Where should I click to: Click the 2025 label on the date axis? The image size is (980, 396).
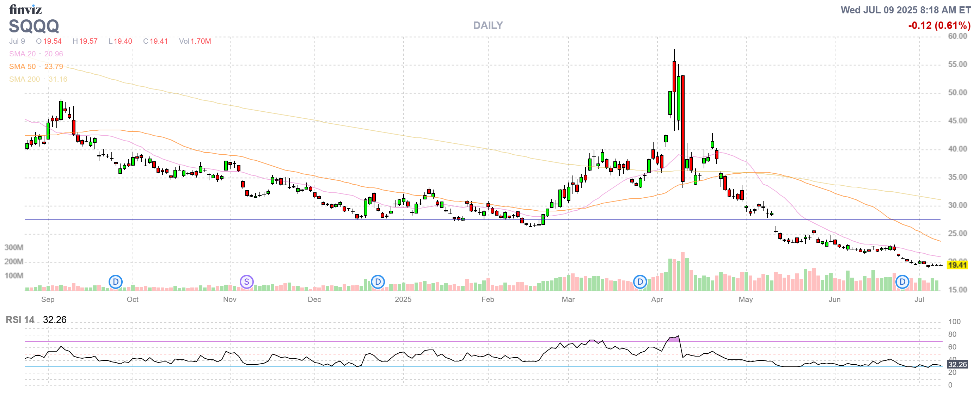click(x=403, y=299)
